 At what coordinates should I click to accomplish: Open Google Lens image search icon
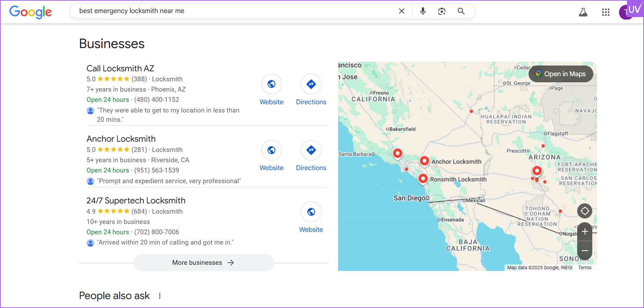(x=442, y=11)
